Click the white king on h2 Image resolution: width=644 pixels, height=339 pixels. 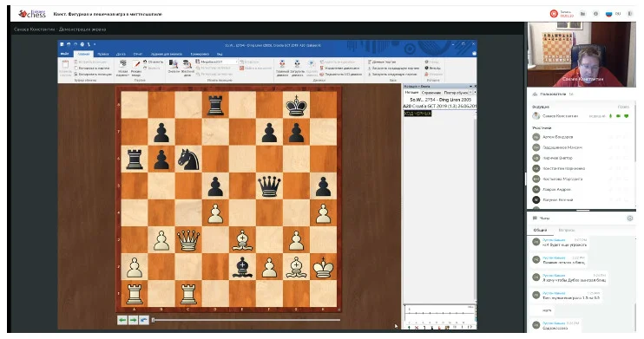[323, 267]
